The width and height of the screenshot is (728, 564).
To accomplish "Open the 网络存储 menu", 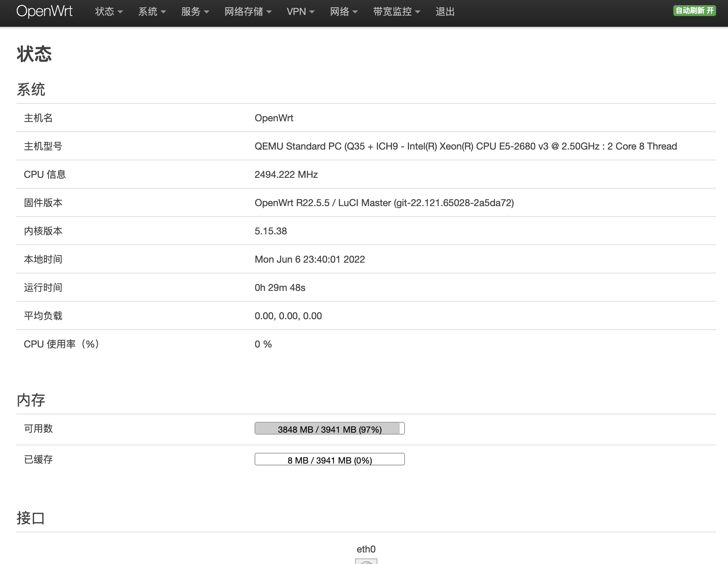I will tap(244, 12).
